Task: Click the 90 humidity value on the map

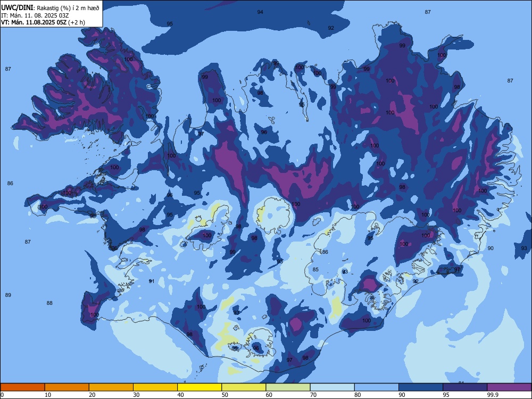Action: pyautogui.click(x=491, y=248)
